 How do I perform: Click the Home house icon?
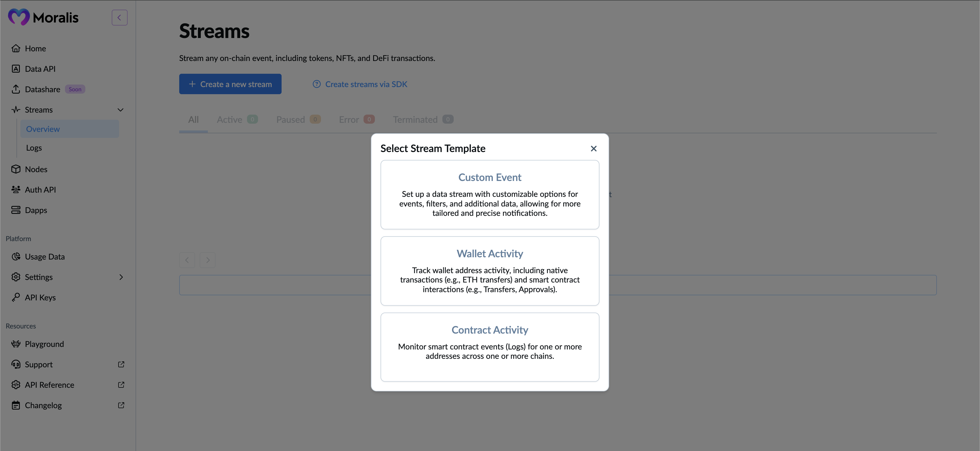click(x=16, y=48)
